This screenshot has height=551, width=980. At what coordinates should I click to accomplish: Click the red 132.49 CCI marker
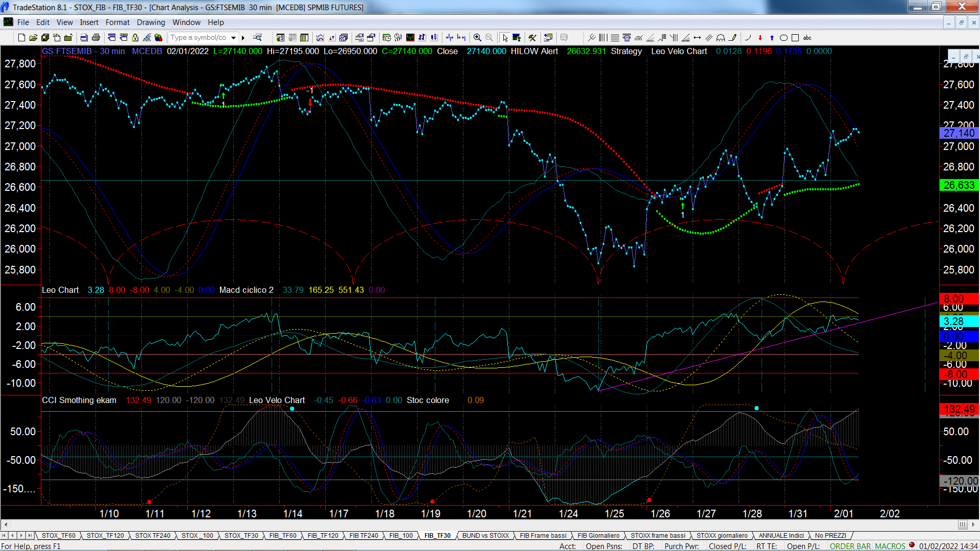[959, 409]
